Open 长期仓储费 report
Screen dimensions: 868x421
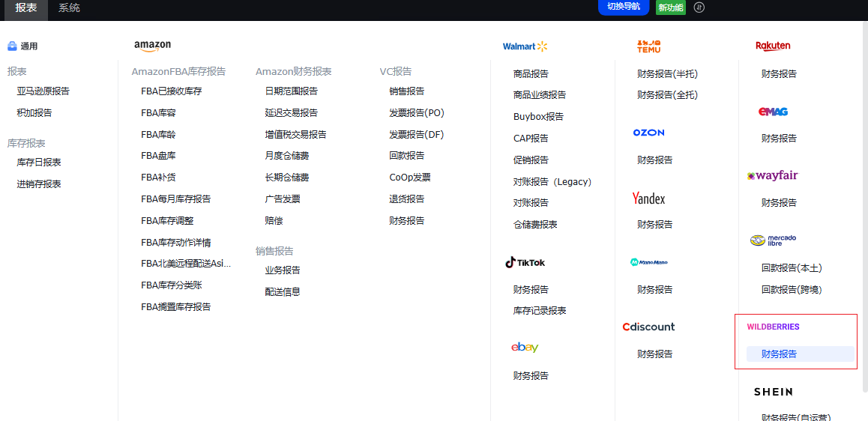pyautogui.click(x=287, y=178)
